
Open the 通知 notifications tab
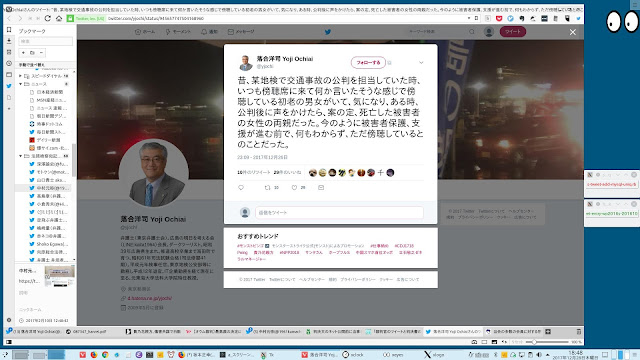[x=209, y=31]
